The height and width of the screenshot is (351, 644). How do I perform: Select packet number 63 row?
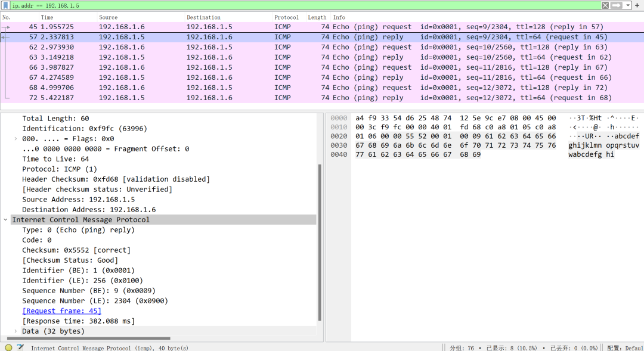click(322, 57)
